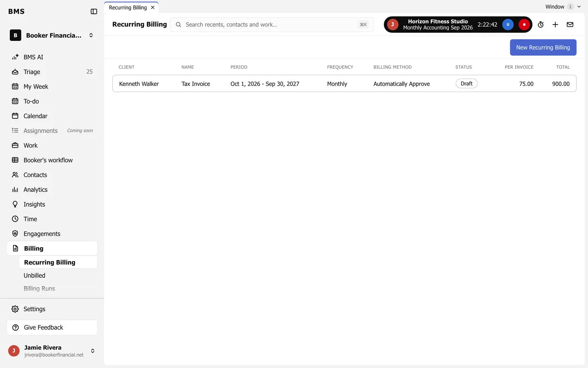The image size is (588, 368).
Task: Open Billing Runs
Action: (58, 288)
